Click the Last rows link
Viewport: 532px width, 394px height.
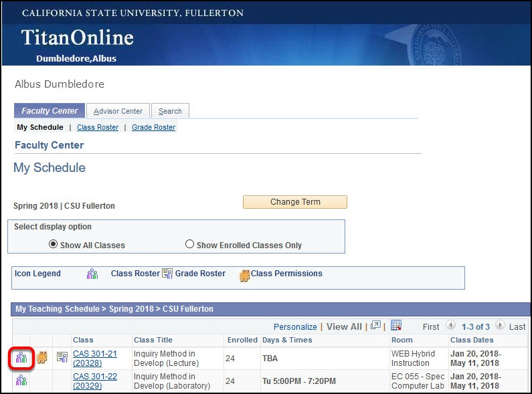(517, 327)
